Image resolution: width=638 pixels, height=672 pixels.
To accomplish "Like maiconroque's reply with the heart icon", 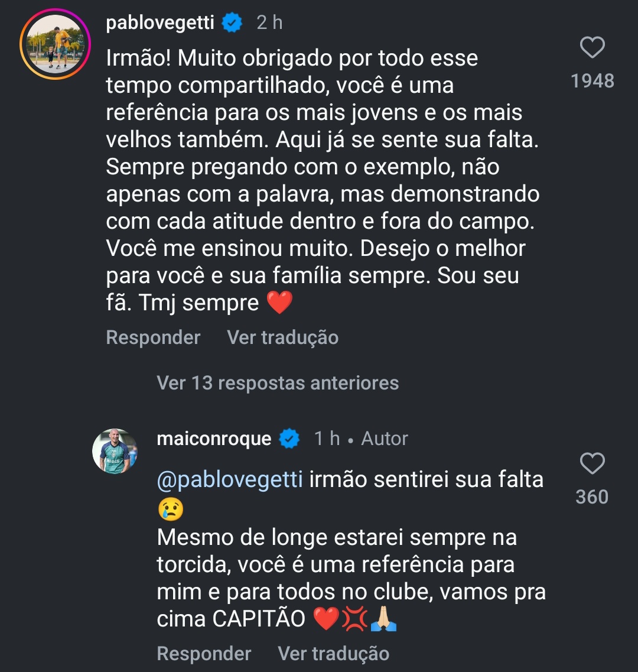I will click(x=592, y=464).
